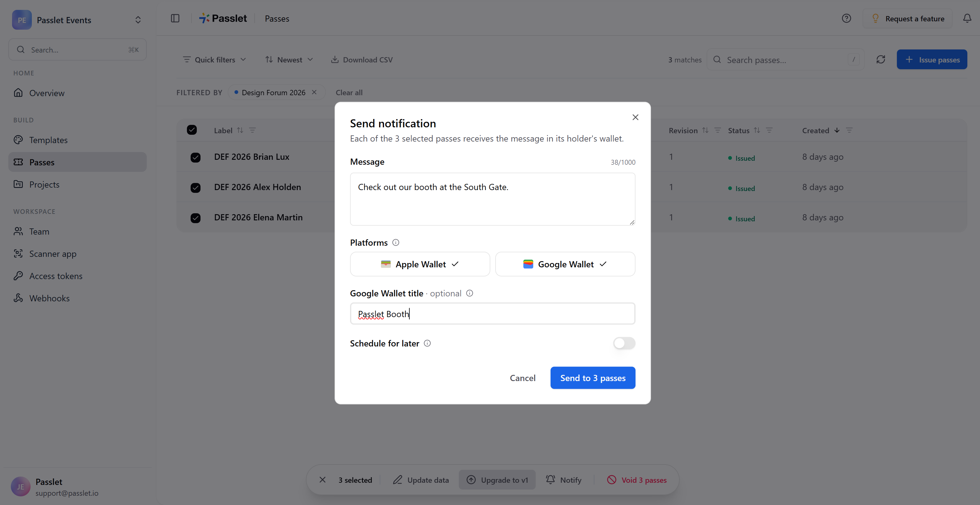Click Download CSV
The height and width of the screenshot is (505, 980).
362,60
